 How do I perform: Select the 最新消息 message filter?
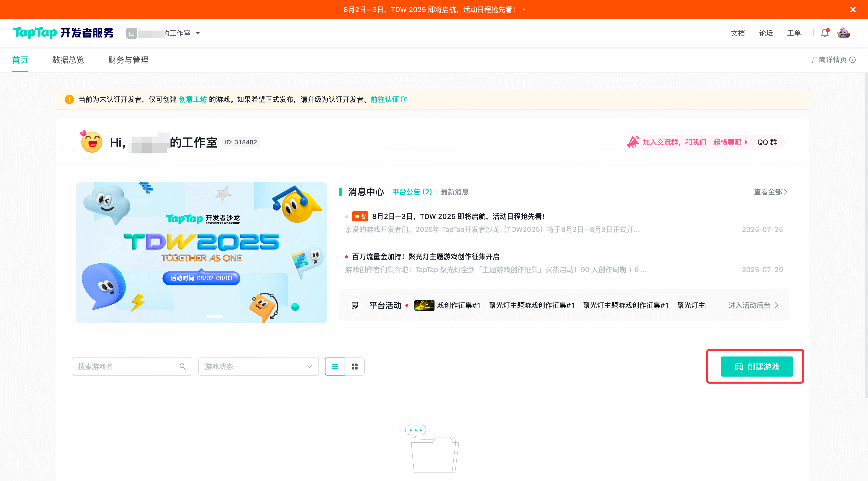pyautogui.click(x=455, y=192)
